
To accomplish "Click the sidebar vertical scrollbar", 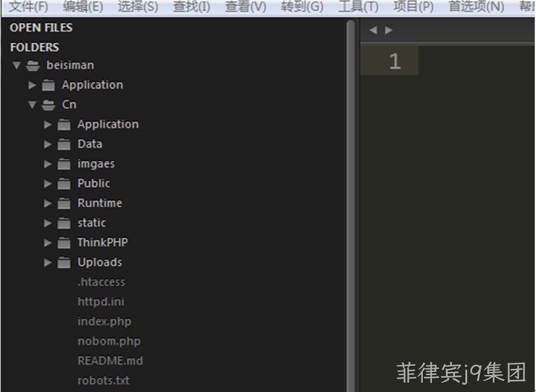I will [x=350, y=205].
